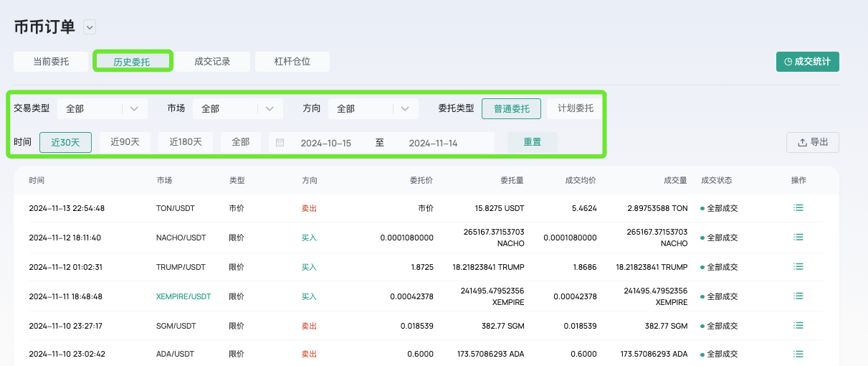Viewport: 868px width, 366px height.
Task: Select 计划委托 order type
Action: [x=576, y=108]
